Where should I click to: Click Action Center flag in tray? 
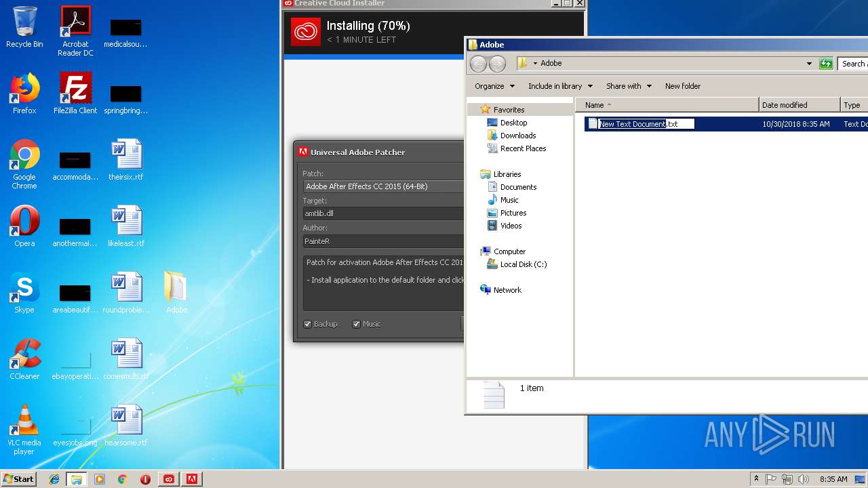coord(771,479)
